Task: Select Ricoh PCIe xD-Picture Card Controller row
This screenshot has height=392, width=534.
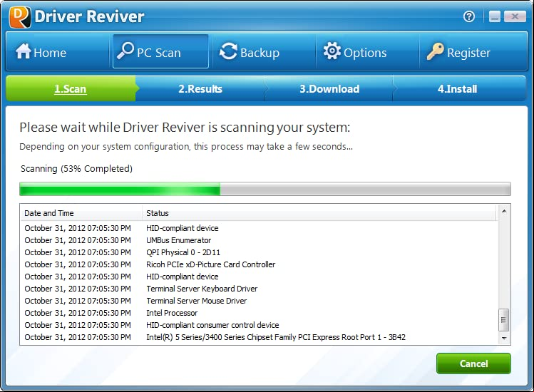Action: [x=259, y=264]
